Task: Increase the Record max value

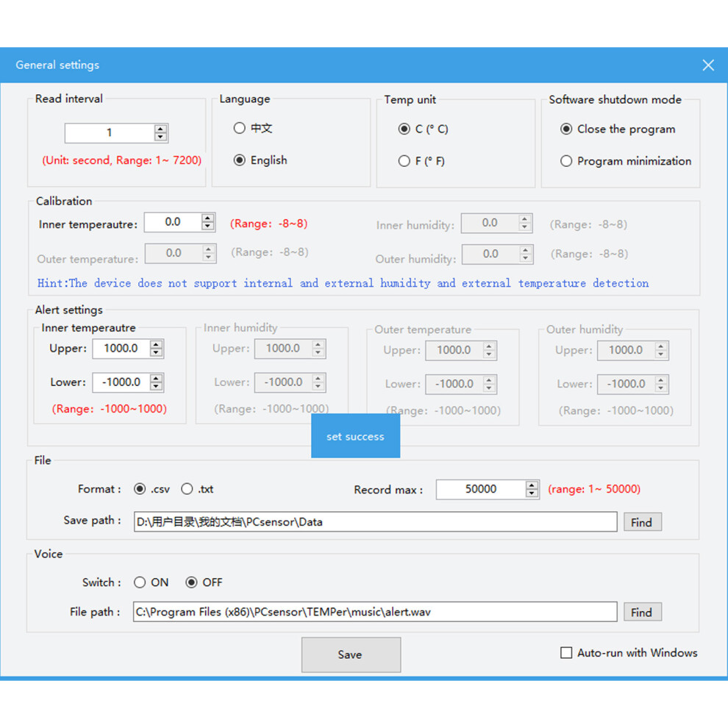Action: (x=532, y=485)
